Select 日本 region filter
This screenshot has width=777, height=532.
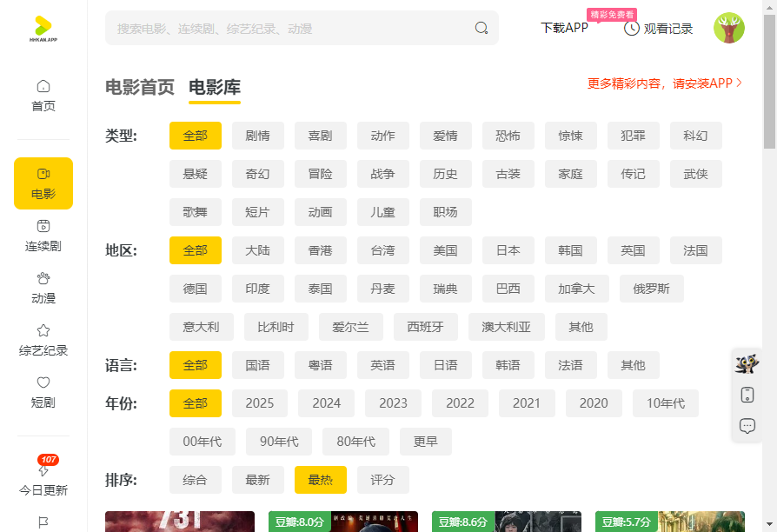point(508,250)
